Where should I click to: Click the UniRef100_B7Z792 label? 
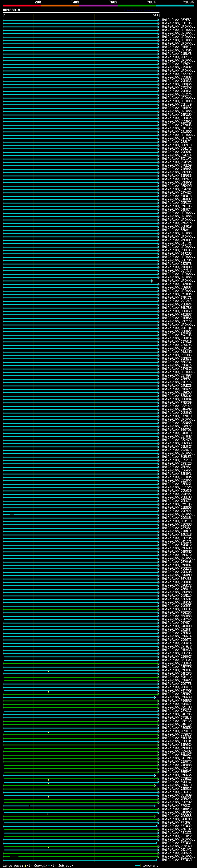[177, 74]
